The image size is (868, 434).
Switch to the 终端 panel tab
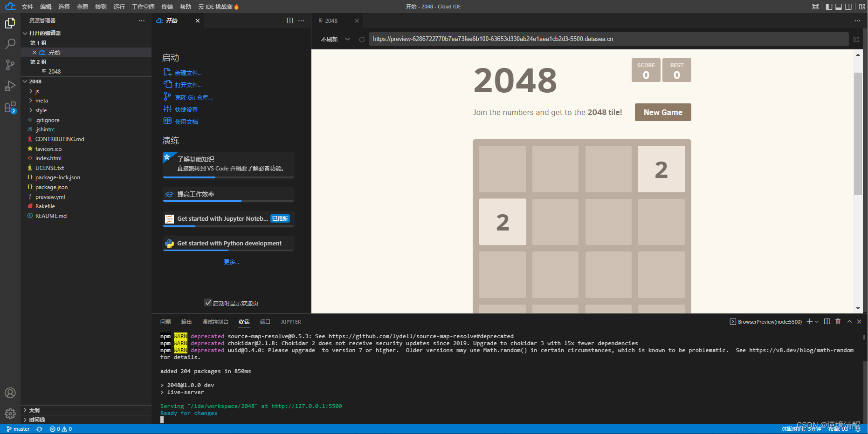[244, 321]
